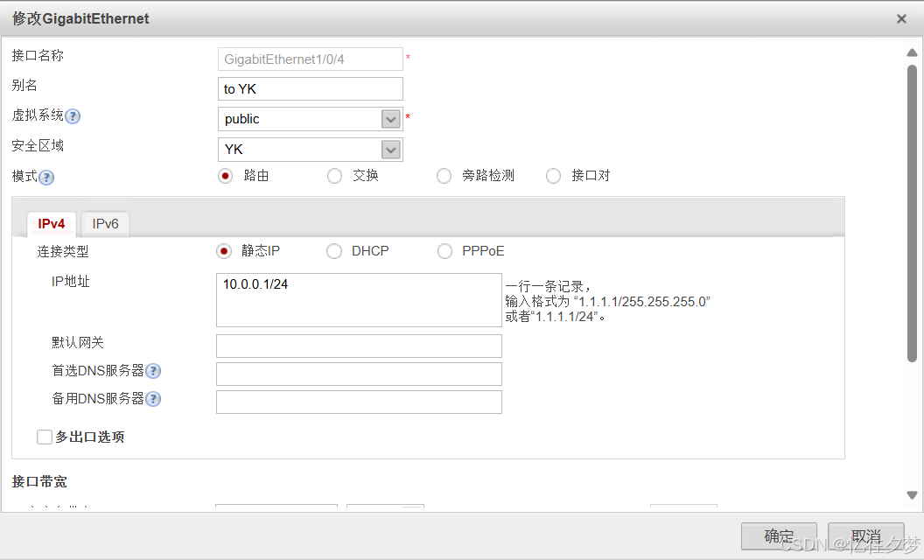Choose 静态IP connection type
Screen dimensions: 924x560
[224, 251]
